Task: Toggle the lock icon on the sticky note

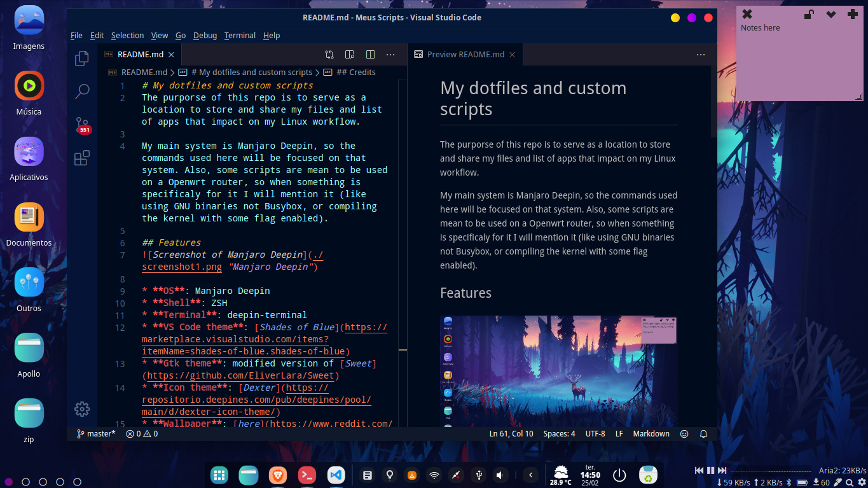Action: [x=809, y=14]
